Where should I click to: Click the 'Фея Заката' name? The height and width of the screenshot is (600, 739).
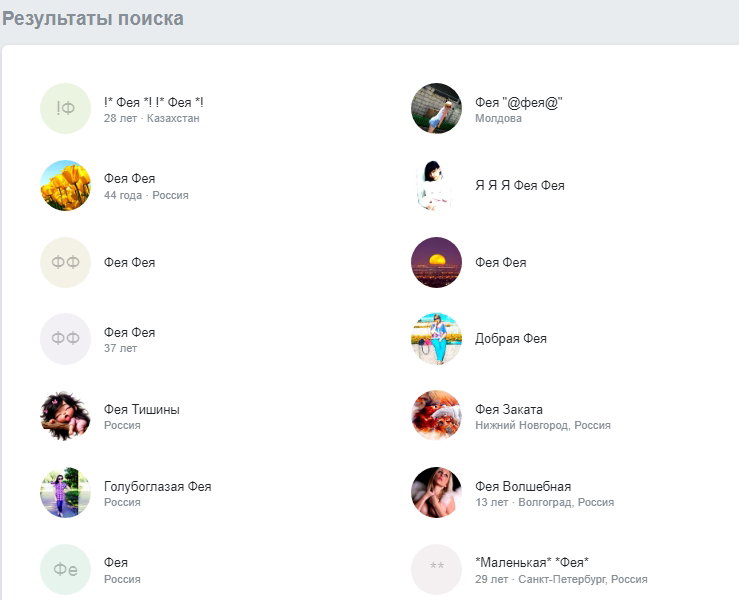pos(509,409)
